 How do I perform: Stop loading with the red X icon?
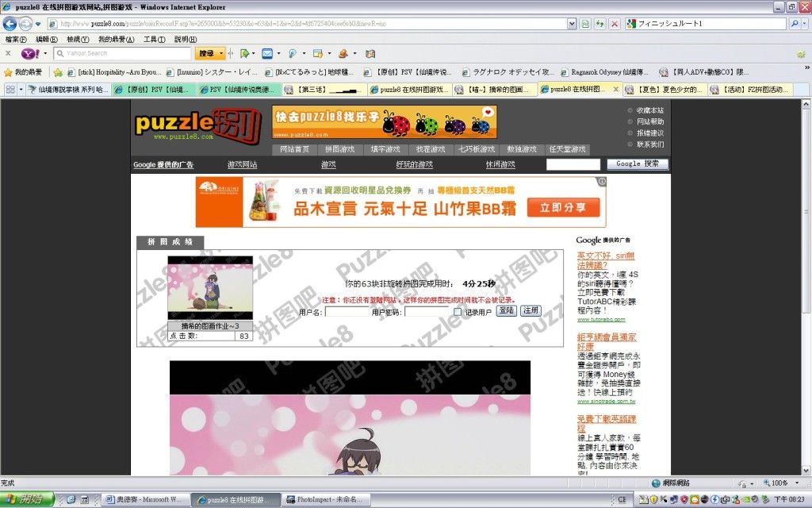pyautogui.click(x=615, y=23)
